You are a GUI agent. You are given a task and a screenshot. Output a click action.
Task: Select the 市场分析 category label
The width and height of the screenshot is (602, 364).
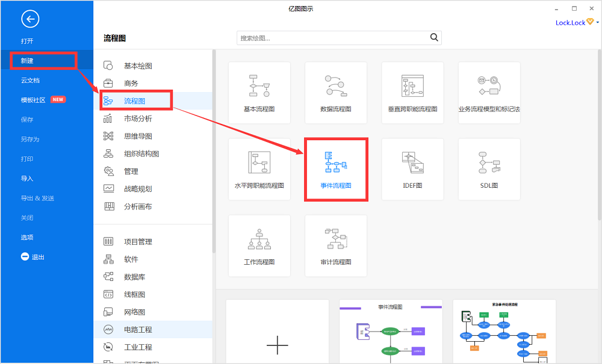click(x=138, y=119)
